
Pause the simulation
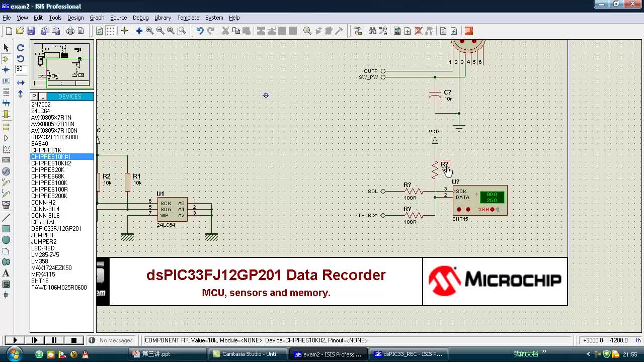pyautogui.click(x=54, y=340)
